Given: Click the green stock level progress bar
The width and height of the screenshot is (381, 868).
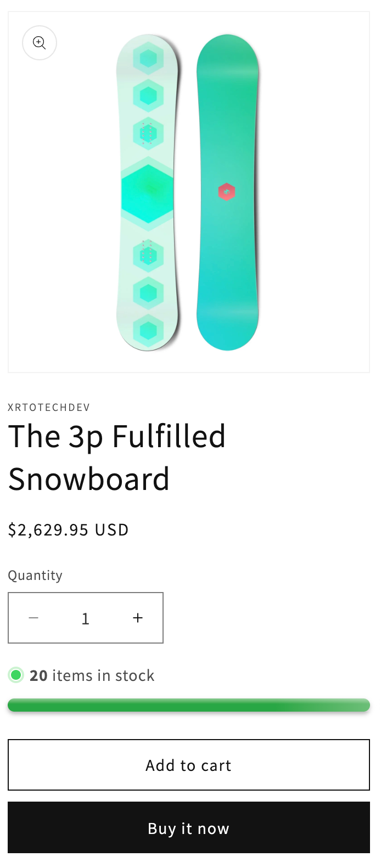Looking at the screenshot, I should coord(189,705).
